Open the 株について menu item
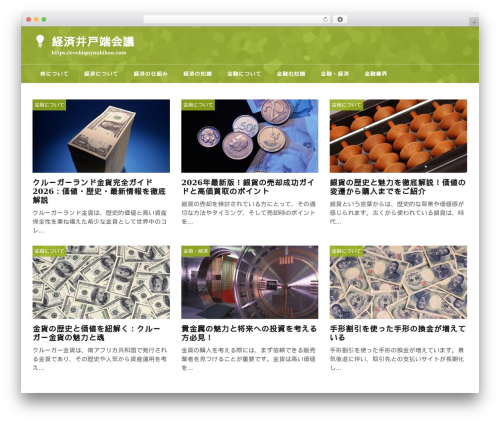This screenshot has width=500, height=423. (54, 74)
